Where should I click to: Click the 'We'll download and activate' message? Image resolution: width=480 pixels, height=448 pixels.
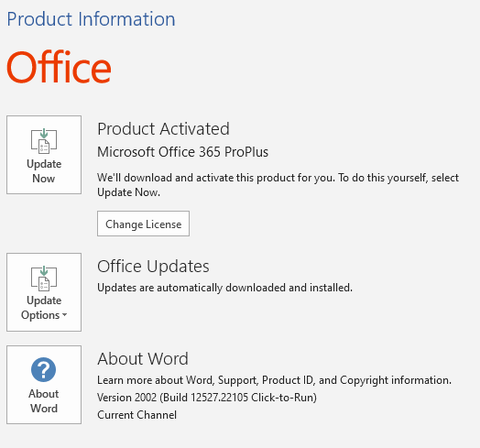pos(278,185)
